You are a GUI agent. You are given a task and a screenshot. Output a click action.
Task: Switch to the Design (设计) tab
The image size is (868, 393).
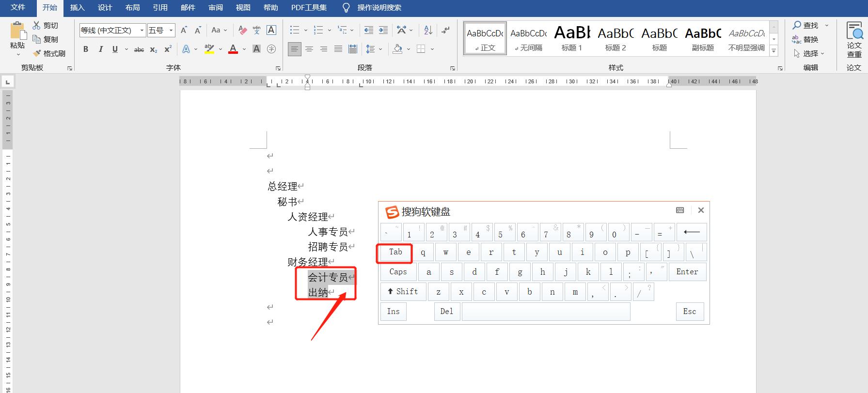(105, 8)
